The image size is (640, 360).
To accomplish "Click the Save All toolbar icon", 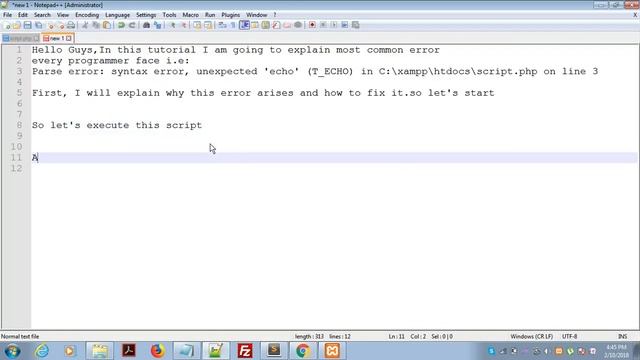I will [x=38, y=25].
